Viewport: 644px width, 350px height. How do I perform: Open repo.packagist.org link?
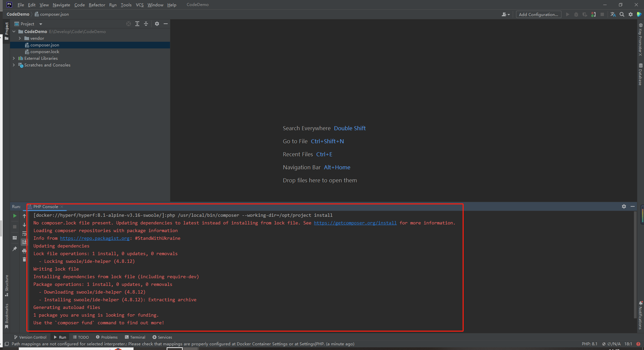[95, 238]
